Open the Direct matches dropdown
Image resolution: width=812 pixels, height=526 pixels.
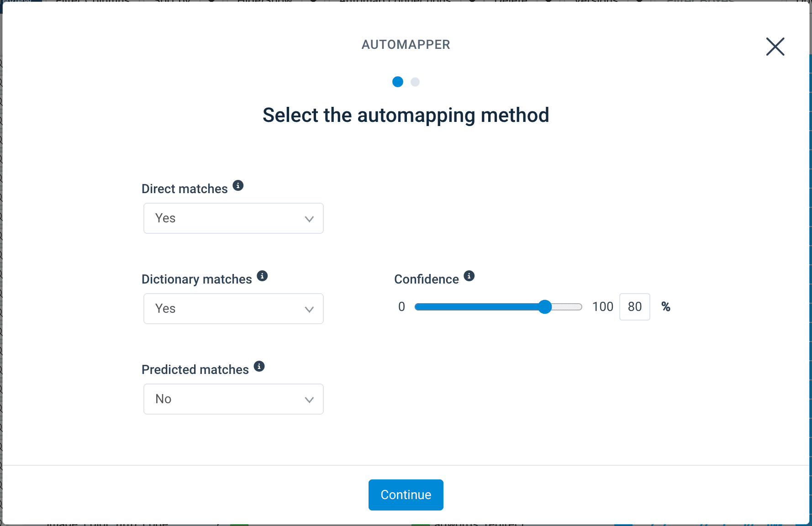coord(233,218)
